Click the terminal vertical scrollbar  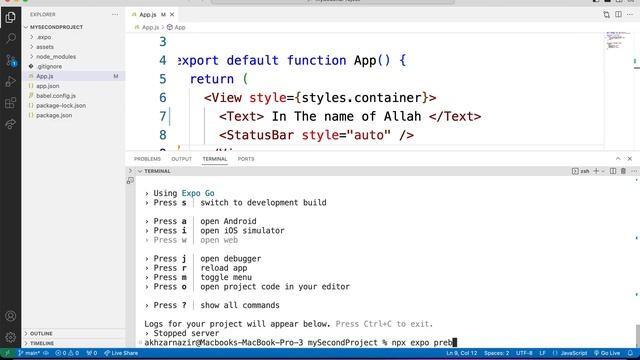[x=637, y=335]
